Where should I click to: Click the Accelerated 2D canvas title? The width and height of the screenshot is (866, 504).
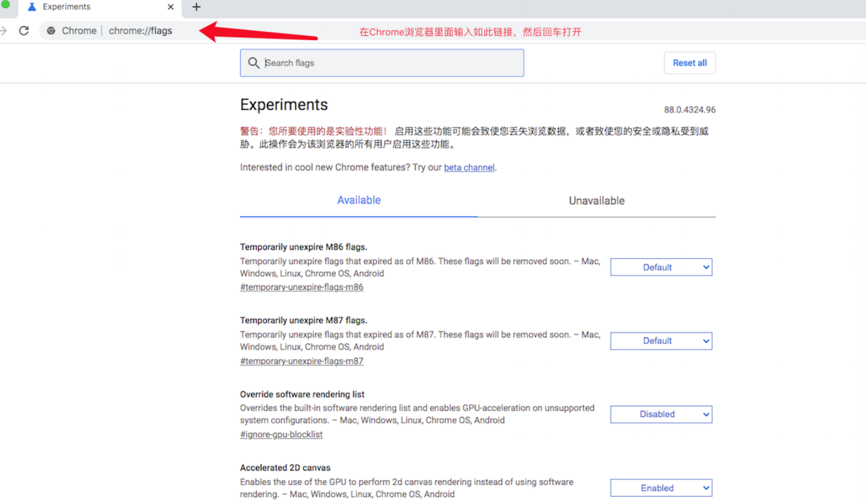pyautogui.click(x=285, y=467)
